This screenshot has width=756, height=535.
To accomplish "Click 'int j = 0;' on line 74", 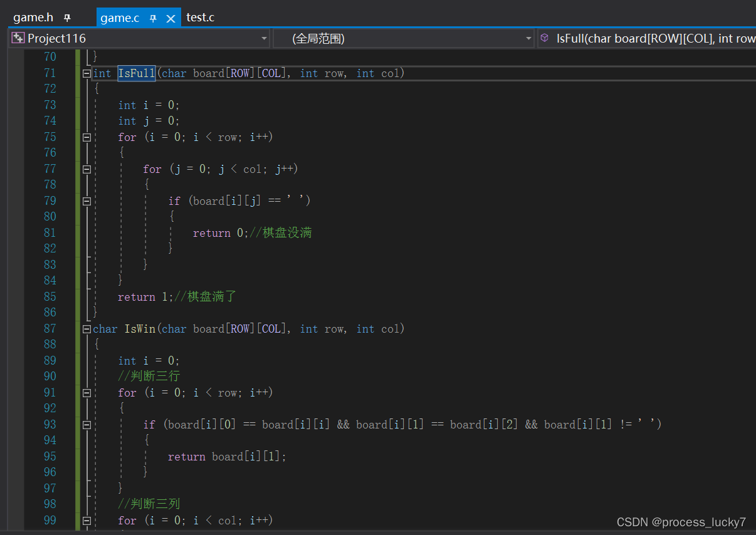I will [x=149, y=121].
